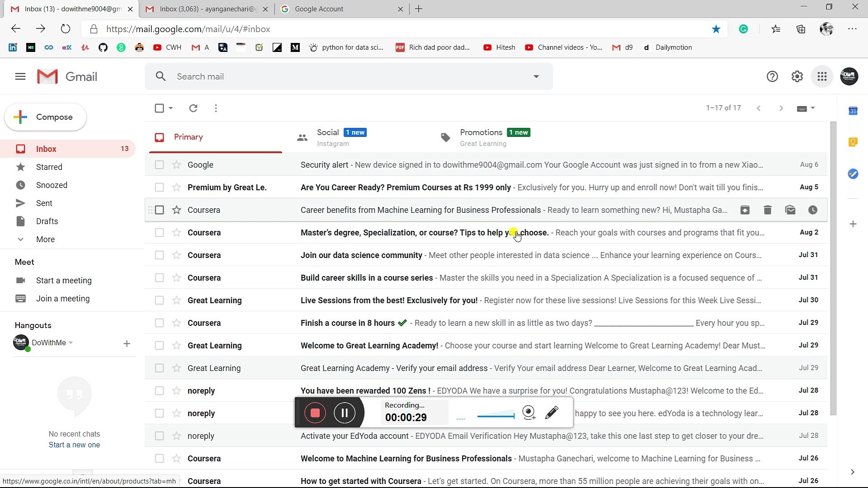Open the select messages dropdown arrow

coord(170,108)
